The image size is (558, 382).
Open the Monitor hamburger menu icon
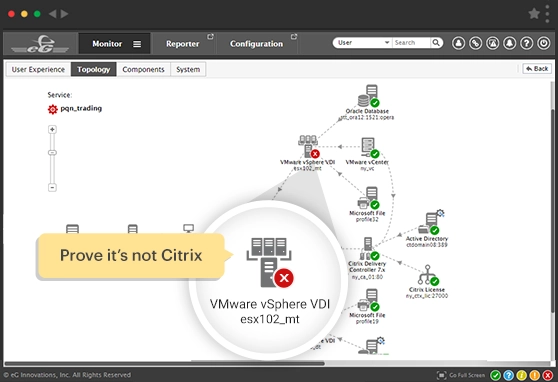point(137,44)
